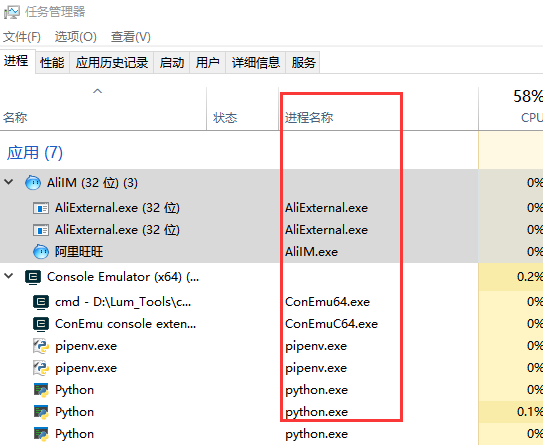
Task: Switch to the 启动 tab
Action: point(171,63)
